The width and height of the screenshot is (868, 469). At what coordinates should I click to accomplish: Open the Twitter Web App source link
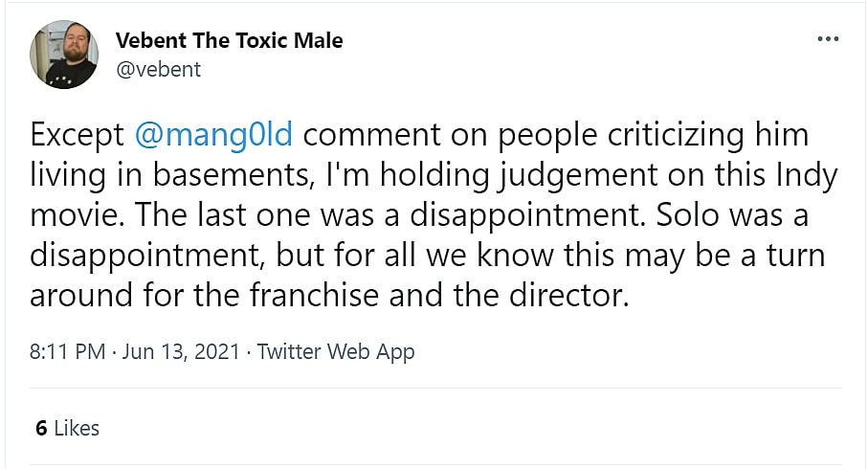(x=336, y=351)
